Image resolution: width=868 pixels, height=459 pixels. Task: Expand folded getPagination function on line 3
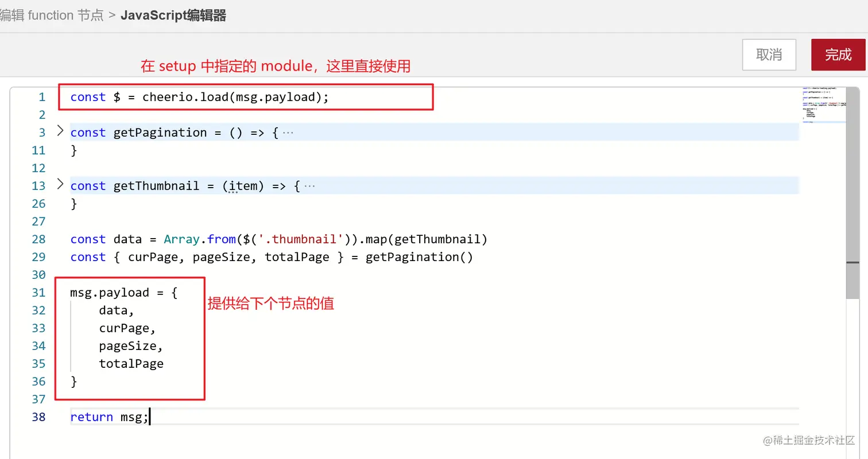[60, 131]
